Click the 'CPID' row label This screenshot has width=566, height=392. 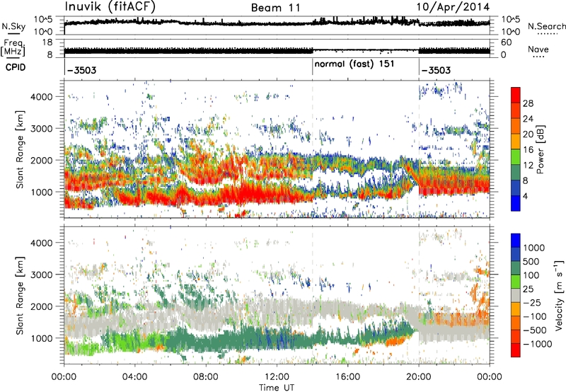[16, 67]
